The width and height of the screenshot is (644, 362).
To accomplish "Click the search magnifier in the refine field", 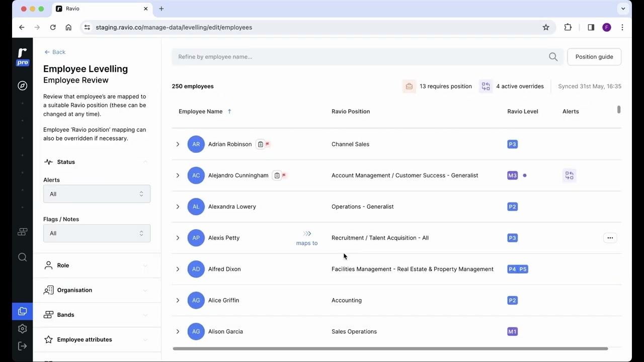I will point(553,57).
